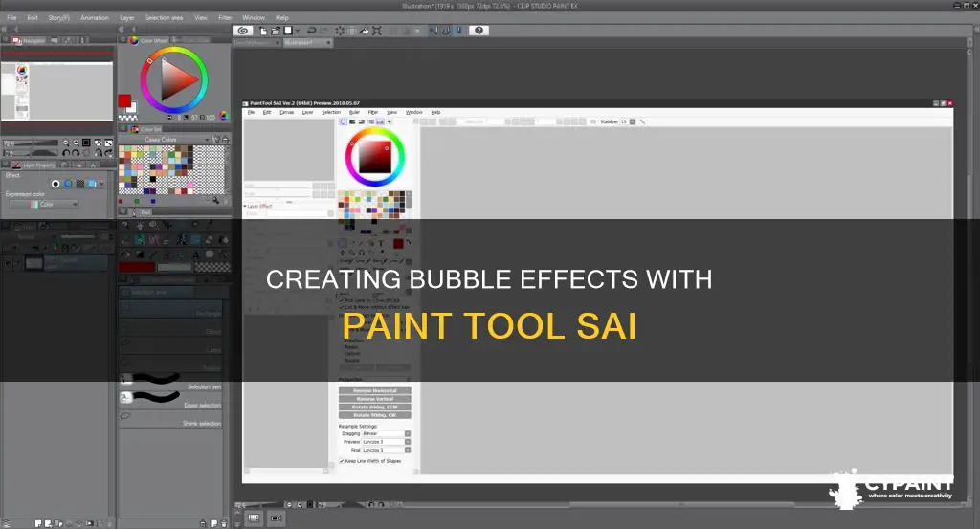The width and height of the screenshot is (980, 529).
Task: Open the dropdown arrow next to the save icon
Action: pos(297,31)
